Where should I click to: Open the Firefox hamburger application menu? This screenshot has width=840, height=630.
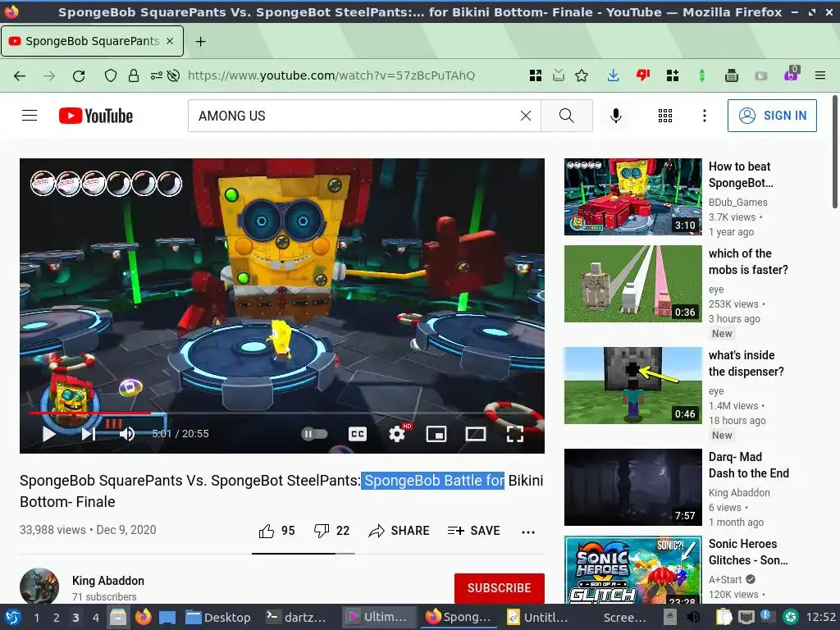click(820, 75)
